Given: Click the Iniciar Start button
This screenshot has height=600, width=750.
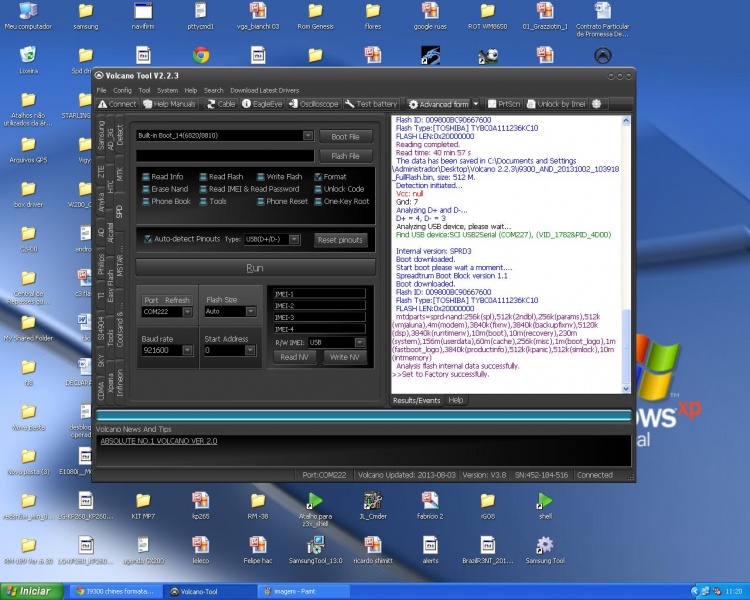Looking at the screenshot, I should [32, 591].
